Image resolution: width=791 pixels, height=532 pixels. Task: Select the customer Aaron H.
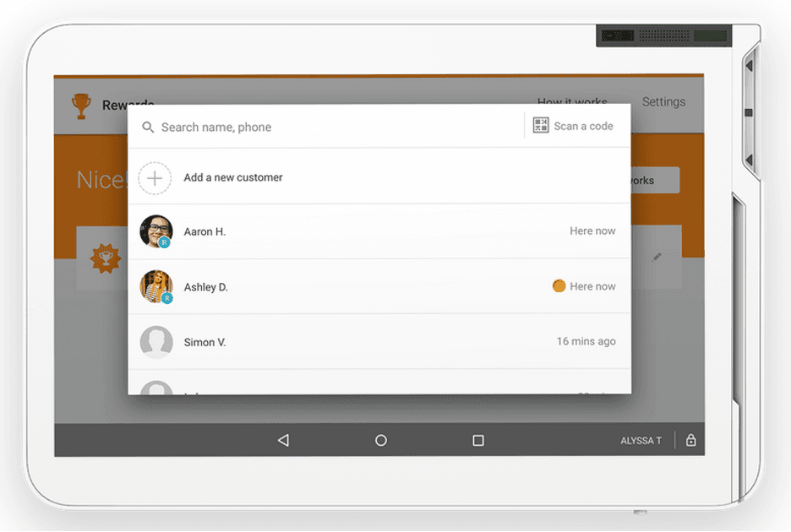(x=203, y=231)
